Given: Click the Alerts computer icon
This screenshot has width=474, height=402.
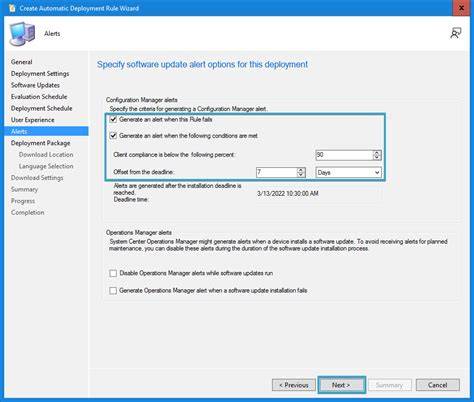Looking at the screenshot, I should [x=22, y=34].
